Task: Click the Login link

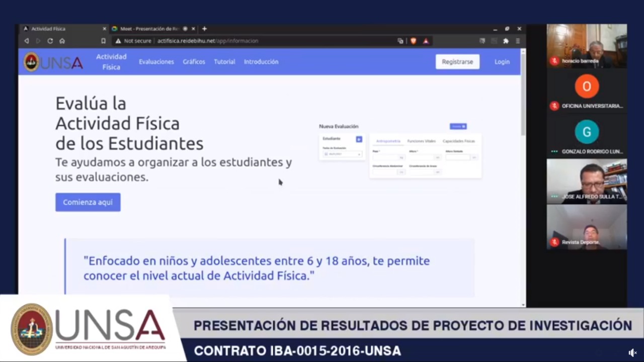Action: [x=502, y=62]
